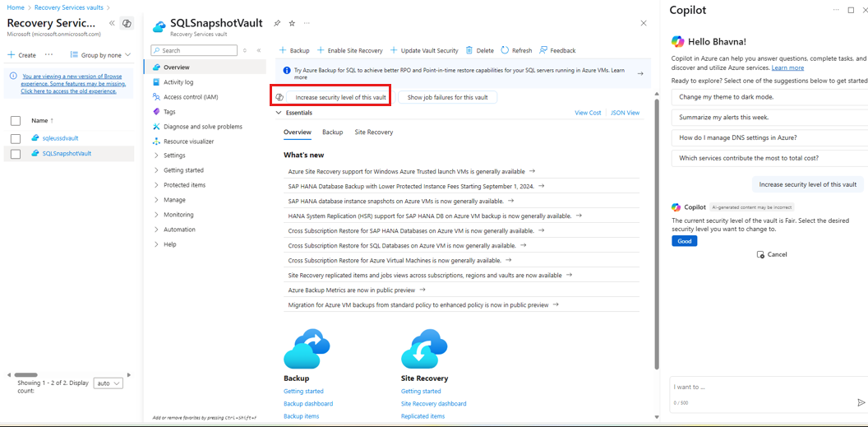Image resolution: width=868 pixels, height=427 pixels.
Task: Open the Display count auto dropdown
Action: (x=108, y=383)
